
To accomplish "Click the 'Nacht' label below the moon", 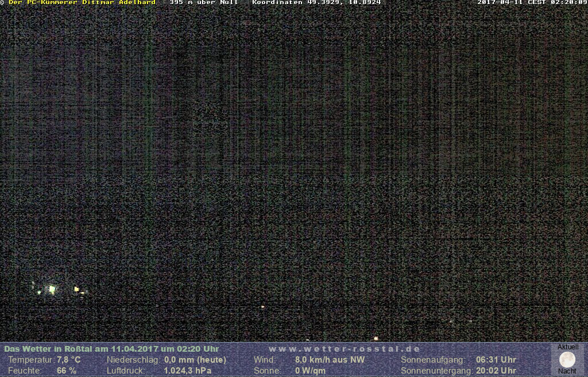I will point(567,371).
